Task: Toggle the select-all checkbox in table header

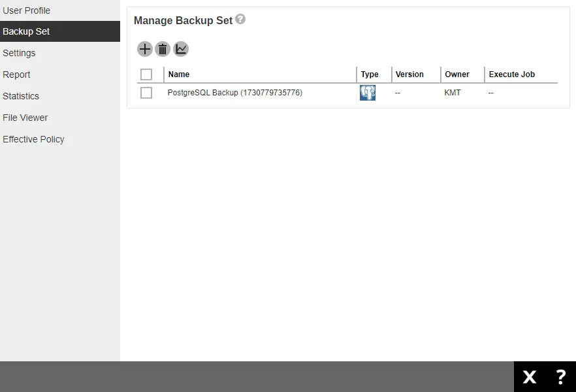Action: tap(146, 74)
